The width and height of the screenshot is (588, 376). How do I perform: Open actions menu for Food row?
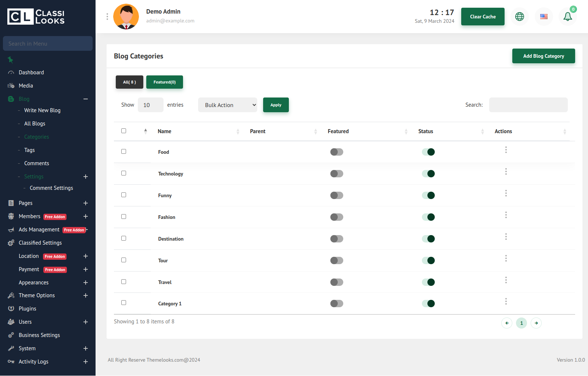click(x=506, y=150)
